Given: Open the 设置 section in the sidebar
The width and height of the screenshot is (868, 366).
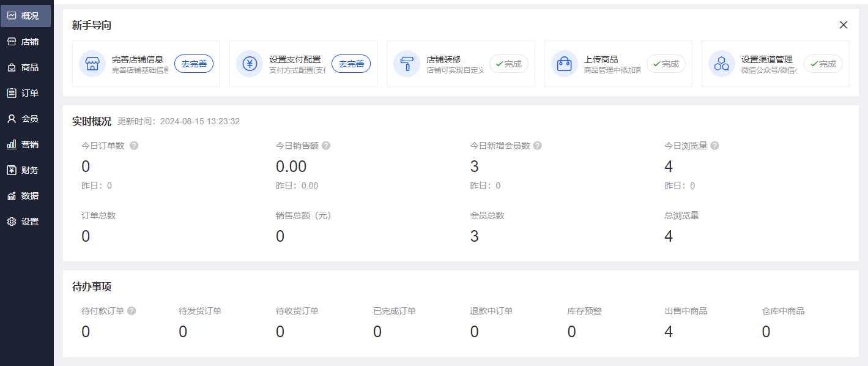Looking at the screenshot, I should pos(27,221).
